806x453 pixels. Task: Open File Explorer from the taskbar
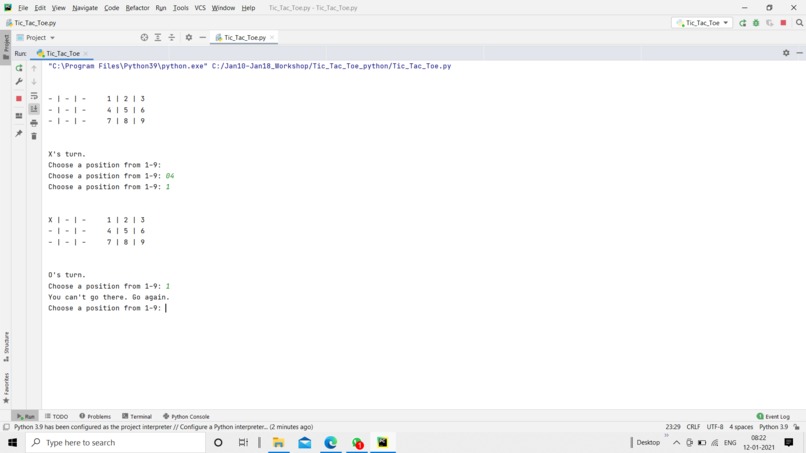[279, 442]
